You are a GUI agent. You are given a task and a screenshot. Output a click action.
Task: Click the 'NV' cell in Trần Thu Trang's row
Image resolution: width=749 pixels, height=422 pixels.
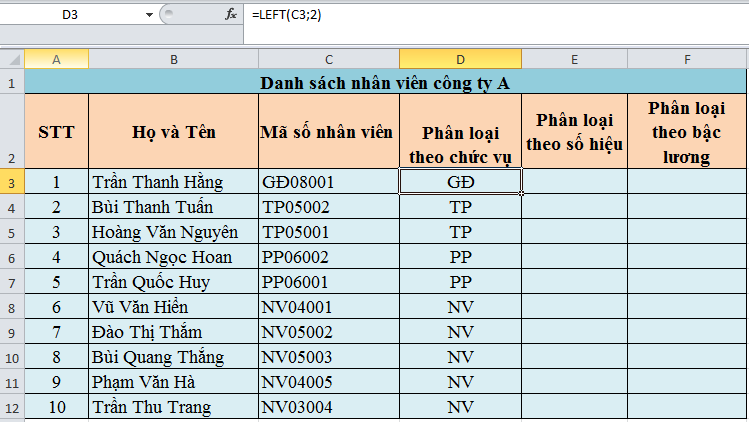(x=460, y=407)
